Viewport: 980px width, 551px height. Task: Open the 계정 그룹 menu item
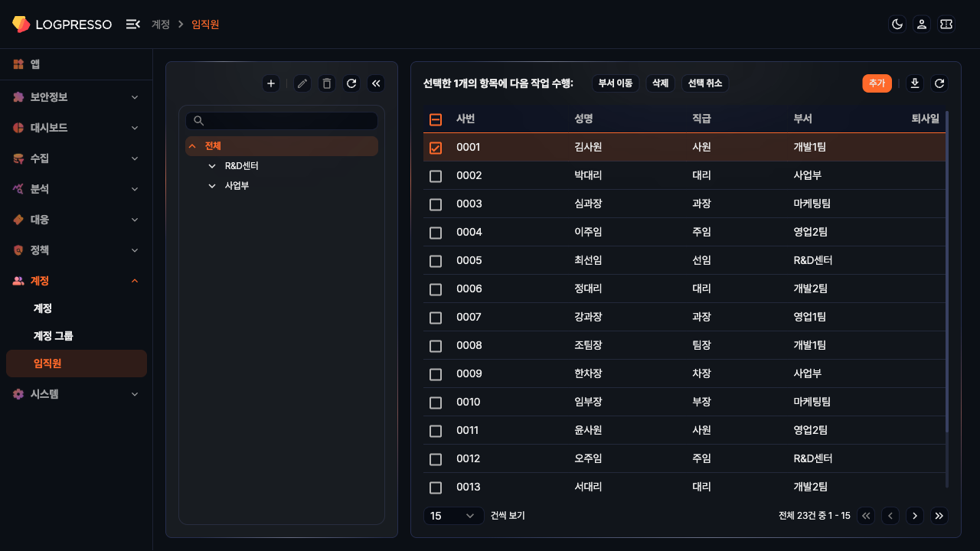(54, 336)
